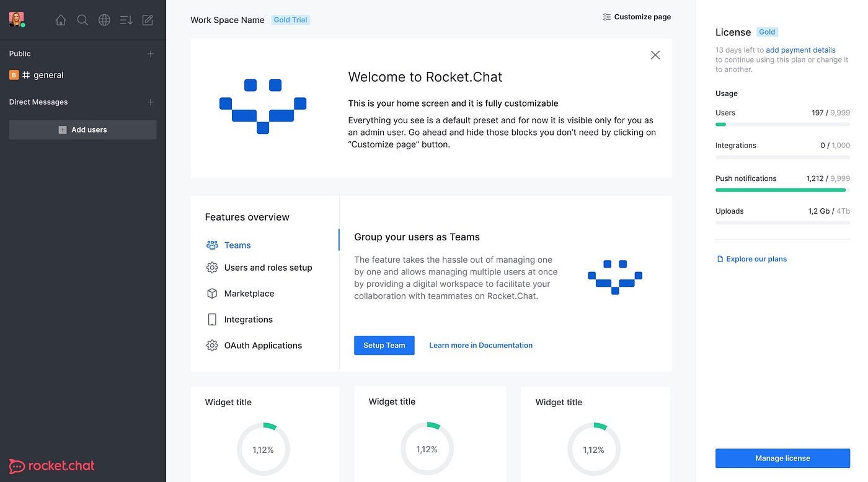Click the 1,2 Gb / 4Tb uploads value

pos(829,211)
